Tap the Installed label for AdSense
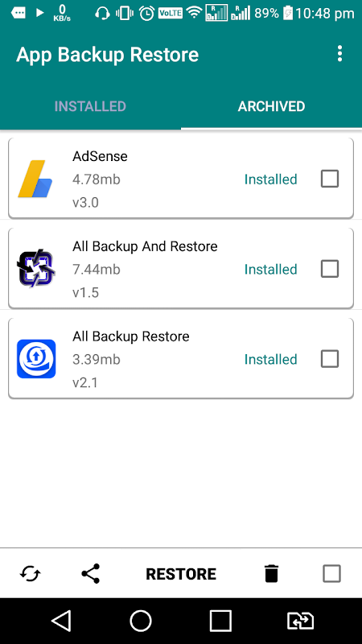The height and width of the screenshot is (644, 362). point(270,180)
